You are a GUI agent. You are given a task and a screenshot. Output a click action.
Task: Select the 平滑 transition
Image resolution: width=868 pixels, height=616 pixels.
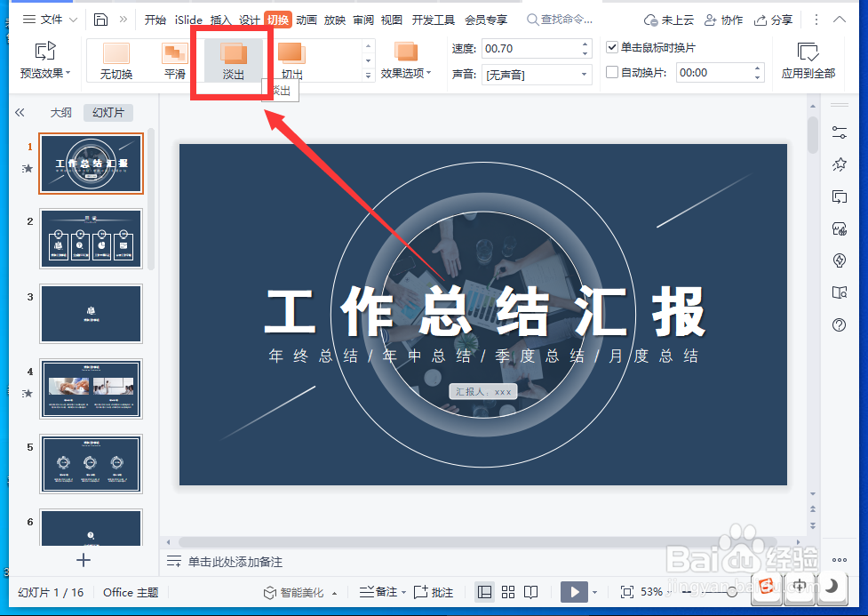(x=175, y=61)
